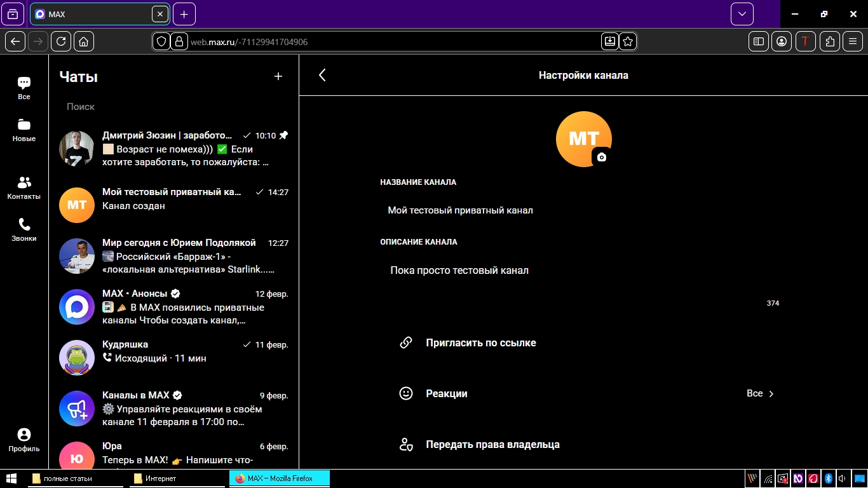868x488 pixels.
Task: Open a new browser tab
Action: [184, 14]
